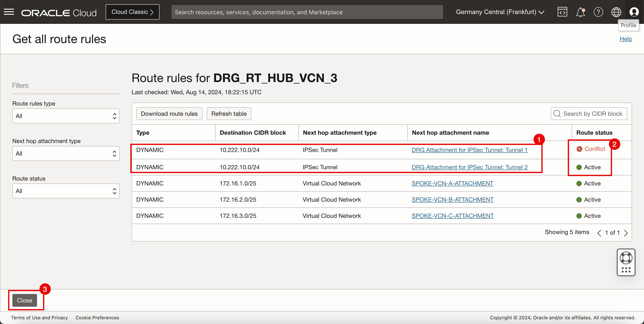Viewport: 644px width, 324px height.
Task: Open the notifications bell
Action: (x=580, y=12)
